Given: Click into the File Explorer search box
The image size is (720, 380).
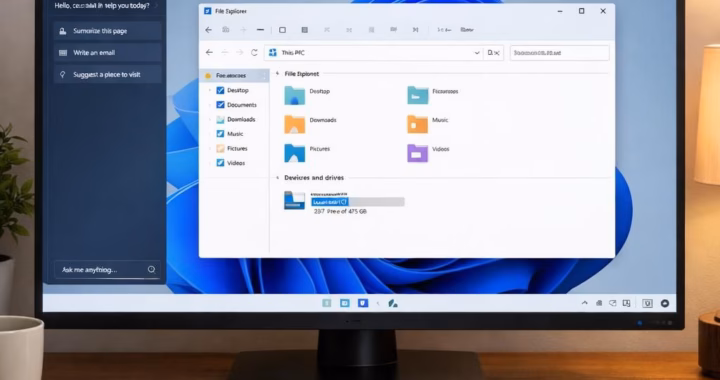Looking at the screenshot, I should [560, 53].
